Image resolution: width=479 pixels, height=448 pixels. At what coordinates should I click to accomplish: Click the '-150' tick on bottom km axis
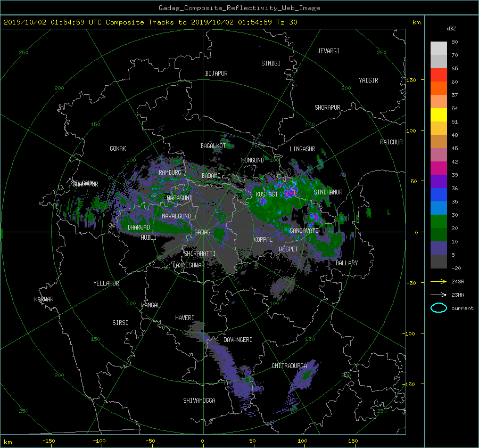(x=48, y=441)
